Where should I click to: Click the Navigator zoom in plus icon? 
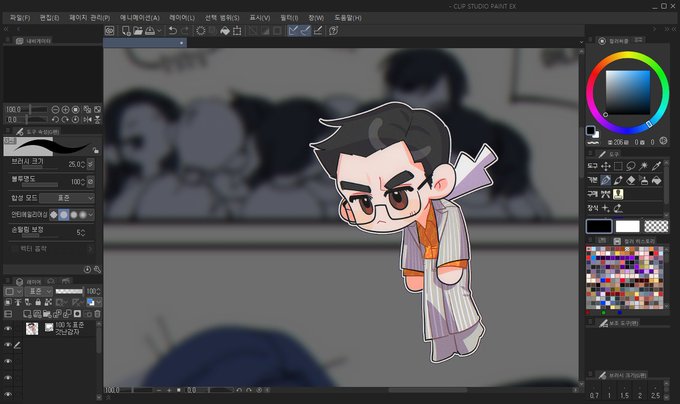click(x=65, y=110)
